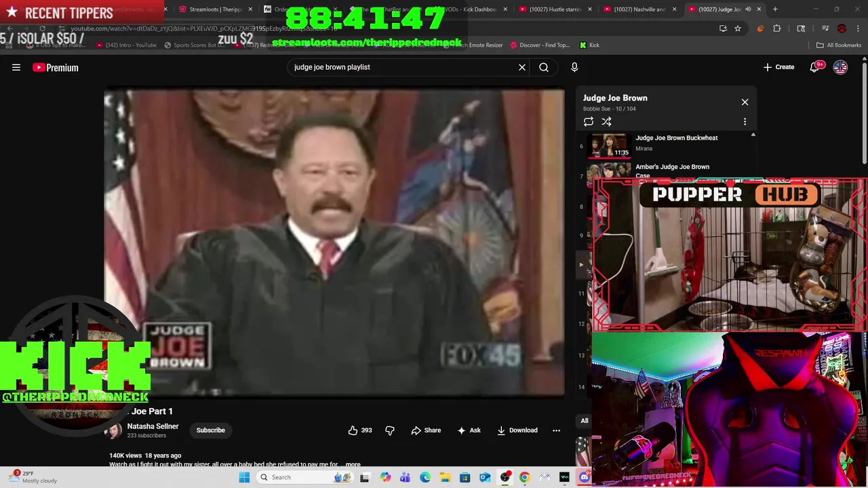The height and width of the screenshot is (488, 868).
Task: Open Windows Start menu
Action: click(244, 477)
